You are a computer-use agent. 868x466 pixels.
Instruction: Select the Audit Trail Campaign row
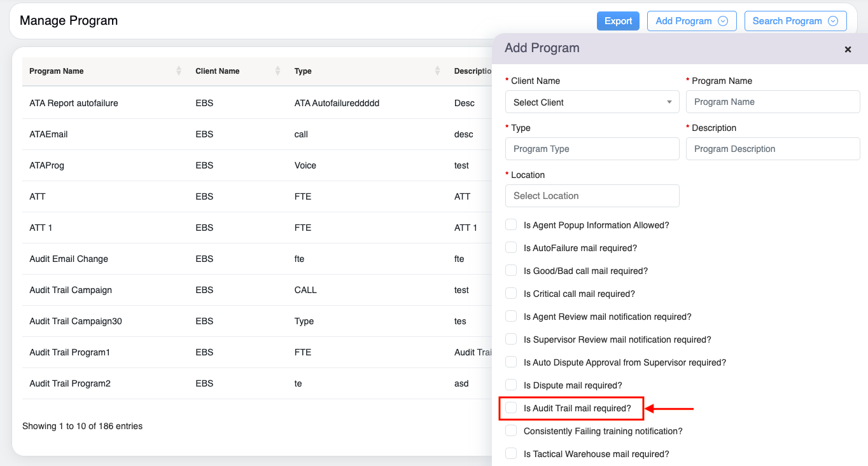(x=71, y=290)
